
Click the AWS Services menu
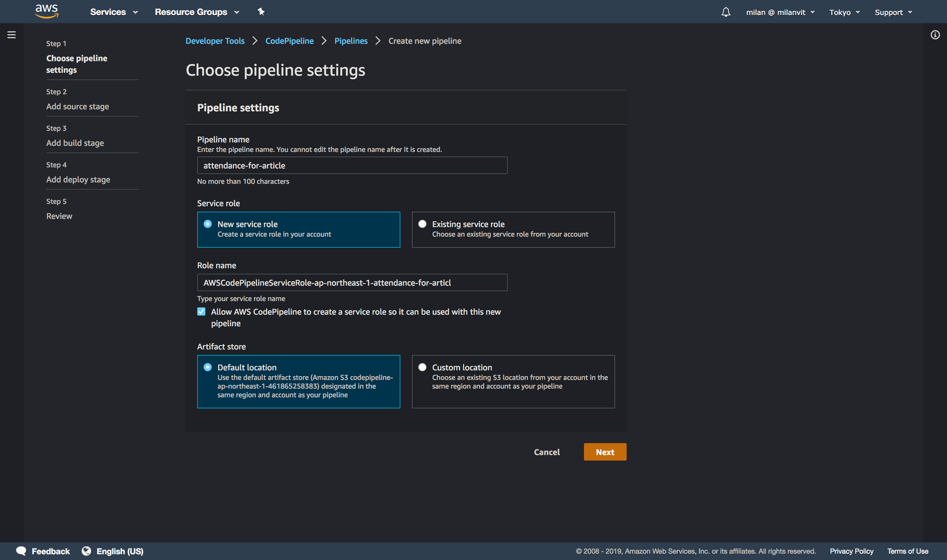[112, 11]
